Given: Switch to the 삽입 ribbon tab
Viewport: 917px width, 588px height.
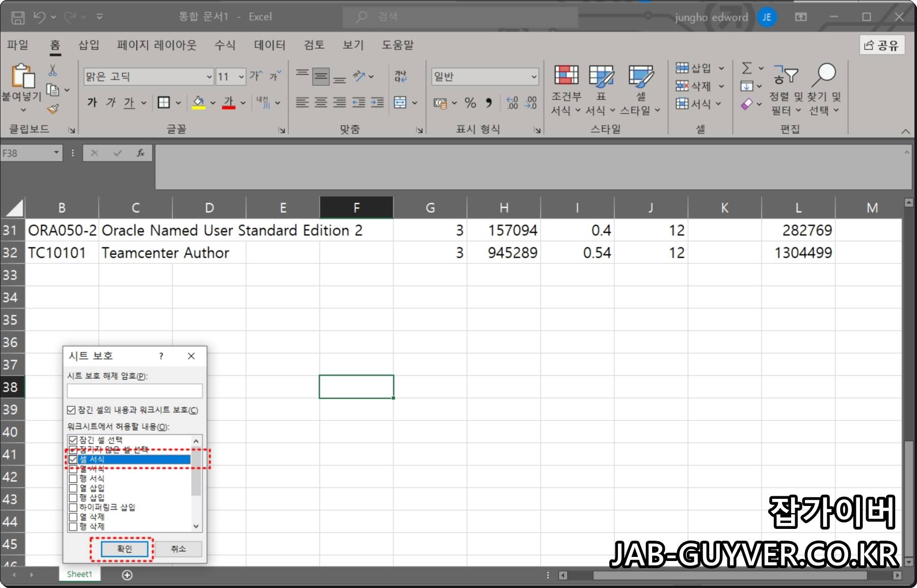Looking at the screenshot, I should click(89, 45).
